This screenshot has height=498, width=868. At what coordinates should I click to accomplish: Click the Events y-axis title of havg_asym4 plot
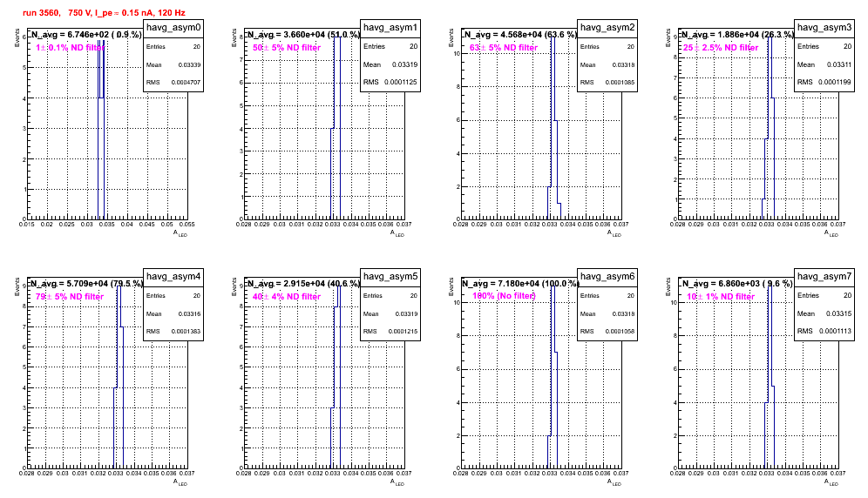[x=17, y=286]
